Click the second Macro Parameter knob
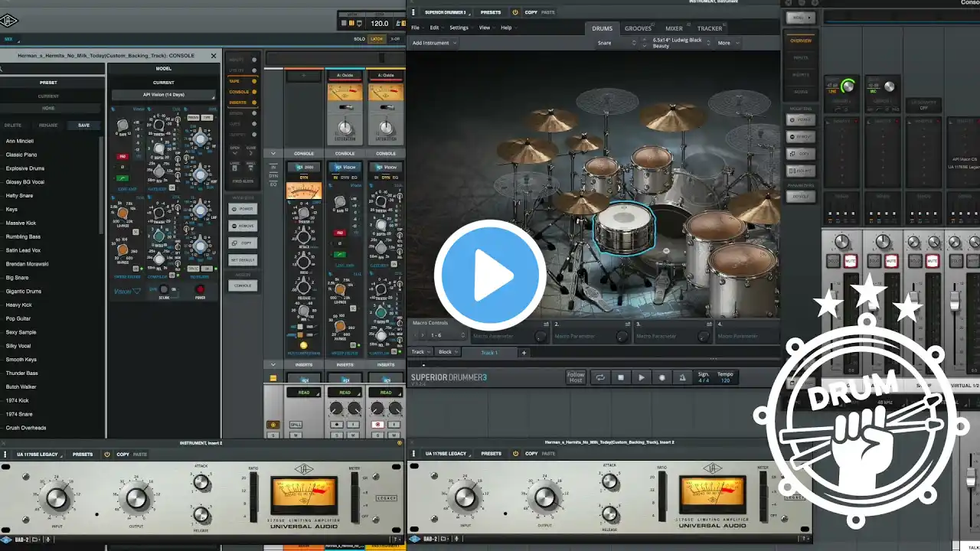The image size is (980, 551). coord(622,336)
